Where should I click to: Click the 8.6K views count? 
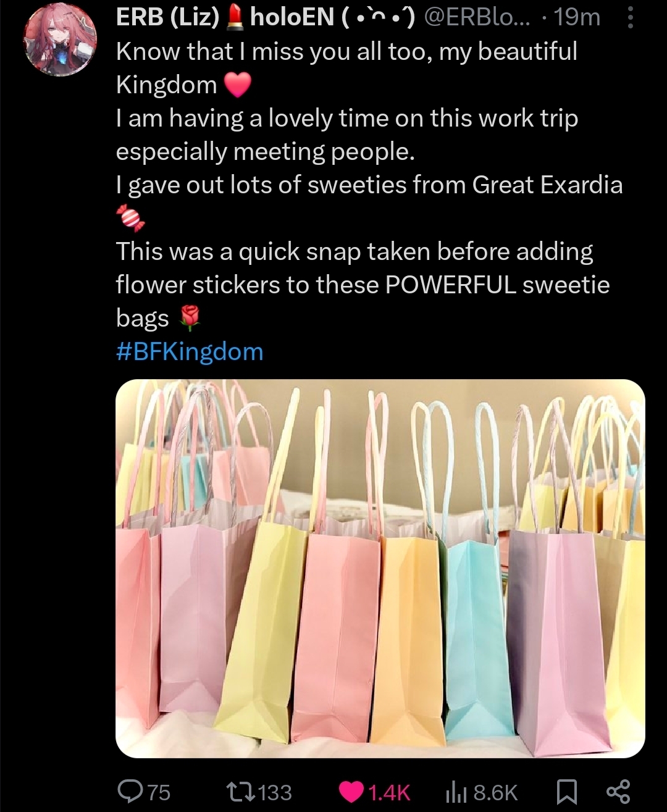[x=495, y=792]
